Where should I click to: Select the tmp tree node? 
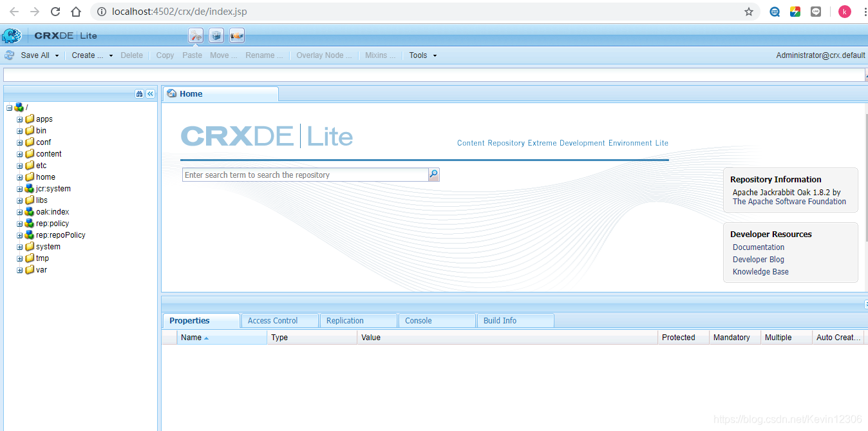42,258
